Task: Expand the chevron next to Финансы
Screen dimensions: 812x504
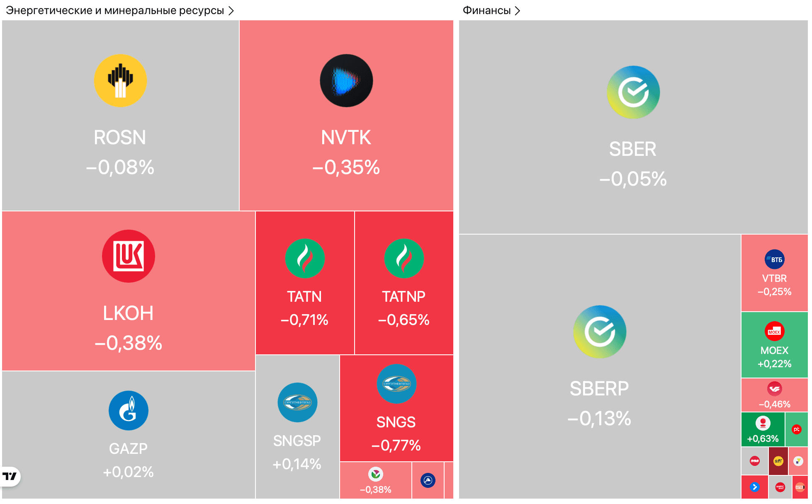Action: (518, 10)
